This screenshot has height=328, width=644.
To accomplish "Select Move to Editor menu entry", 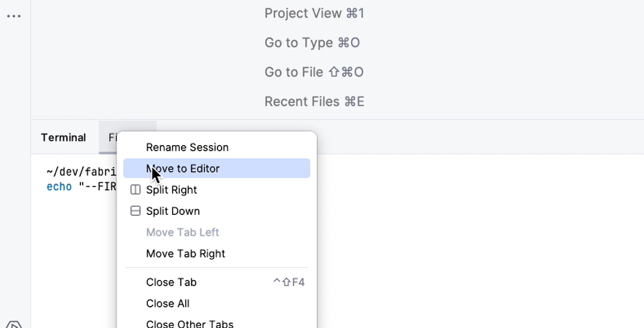I will click(216, 169).
